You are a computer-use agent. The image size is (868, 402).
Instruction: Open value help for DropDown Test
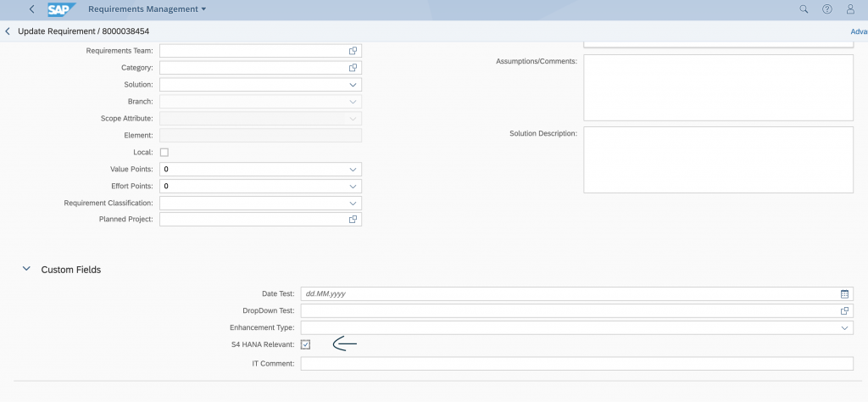tap(844, 311)
